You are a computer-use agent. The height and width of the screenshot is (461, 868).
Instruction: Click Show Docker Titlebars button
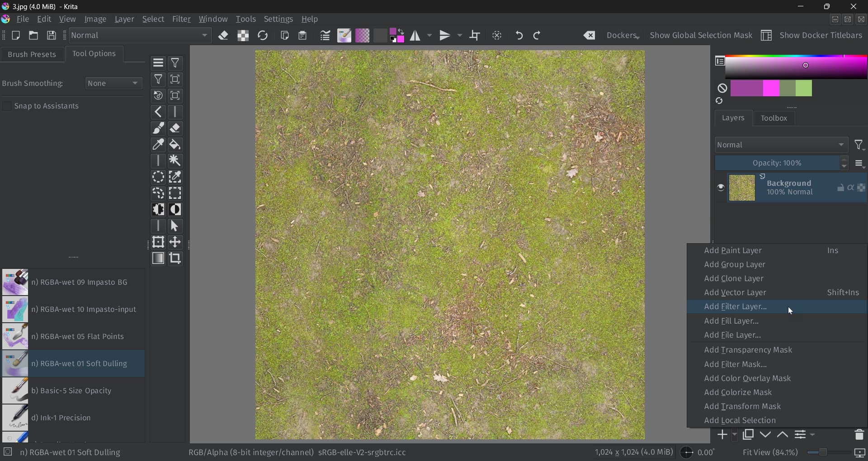(812, 36)
